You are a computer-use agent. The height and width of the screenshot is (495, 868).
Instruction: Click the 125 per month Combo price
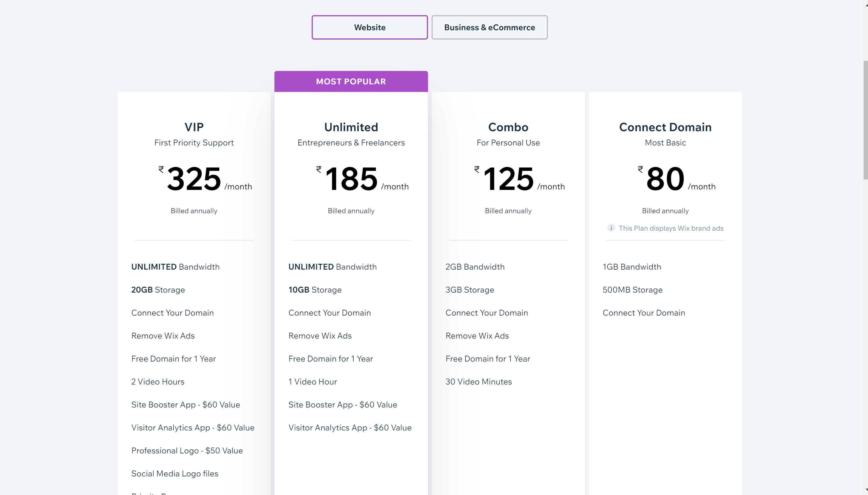[x=508, y=179]
